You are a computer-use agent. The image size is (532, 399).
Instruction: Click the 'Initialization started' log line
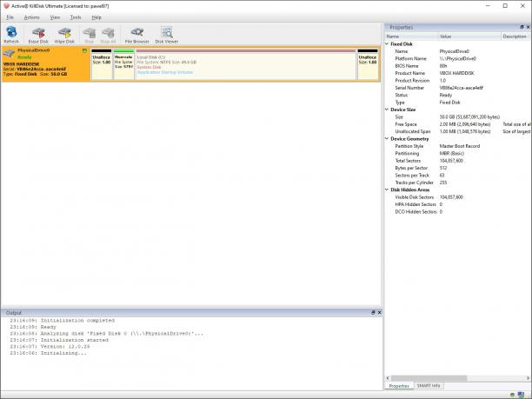pos(59,340)
